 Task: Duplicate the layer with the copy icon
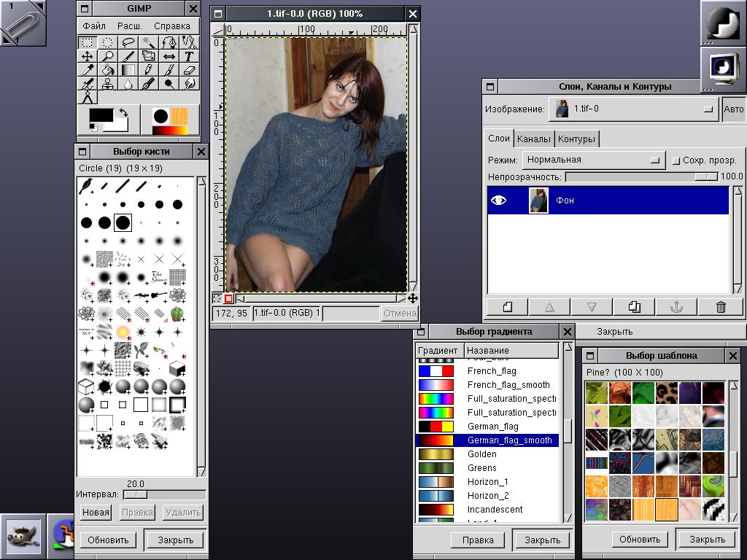pyautogui.click(x=634, y=307)
